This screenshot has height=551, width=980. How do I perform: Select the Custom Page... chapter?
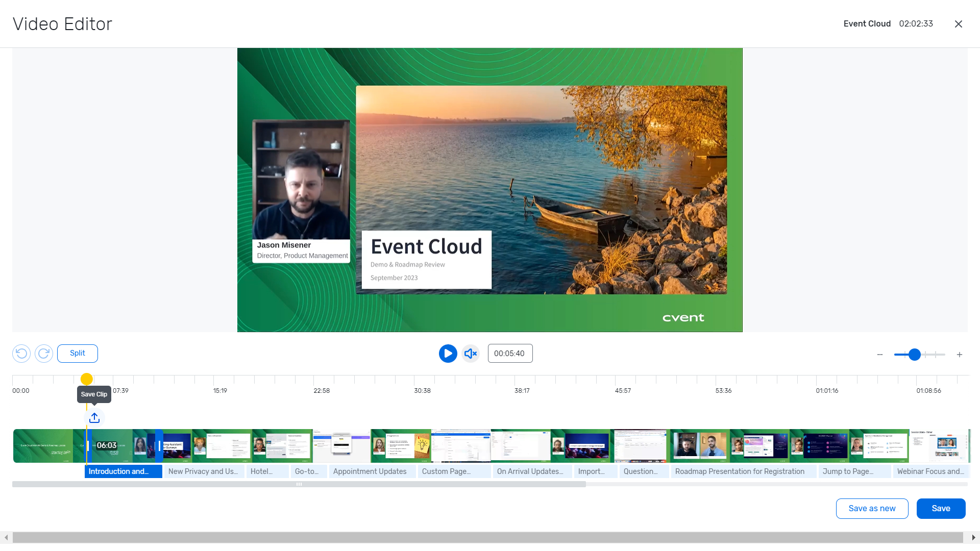tap(454, 471)
